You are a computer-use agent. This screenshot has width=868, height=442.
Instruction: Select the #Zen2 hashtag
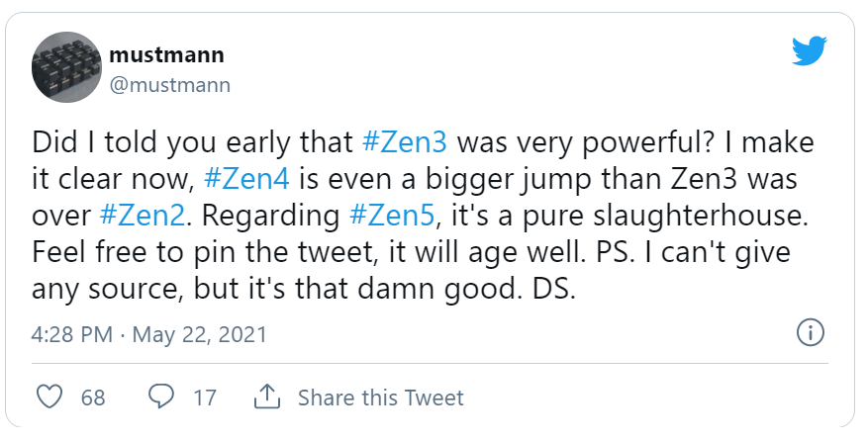pyautogui.click(x=143, y=216)
